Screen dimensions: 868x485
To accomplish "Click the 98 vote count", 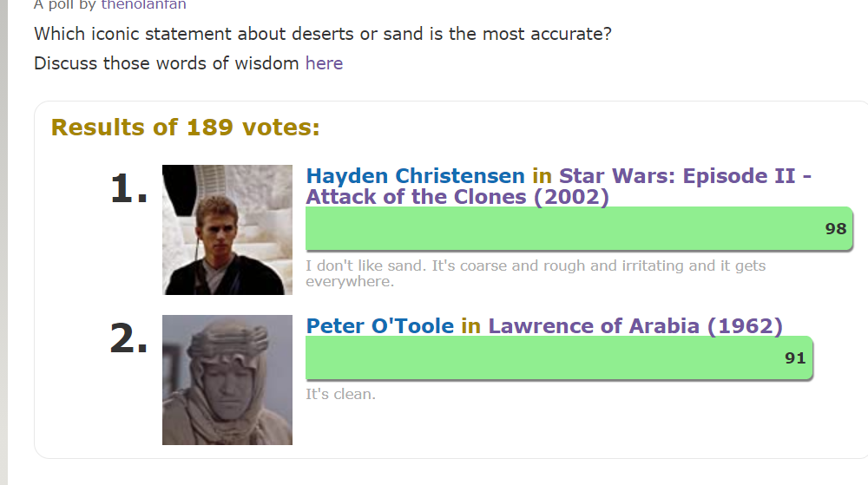I will [x=835, y=229].
